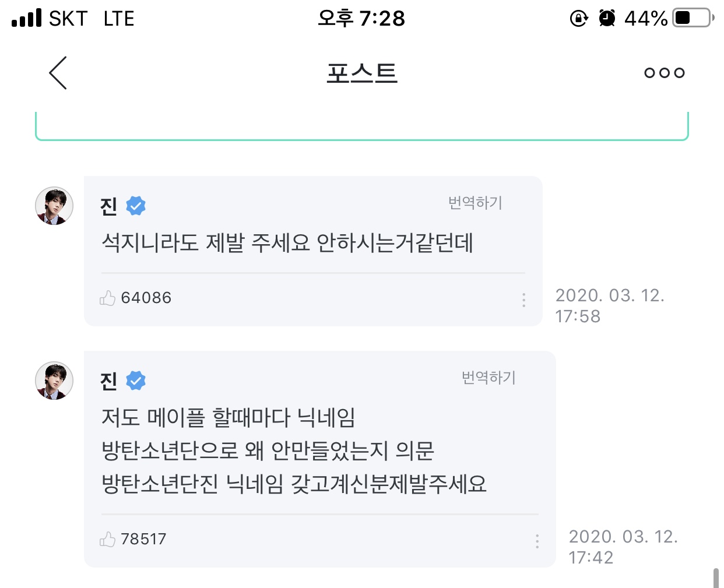
Task: Open the second comment's vertical dots menu
Action: 537,541
